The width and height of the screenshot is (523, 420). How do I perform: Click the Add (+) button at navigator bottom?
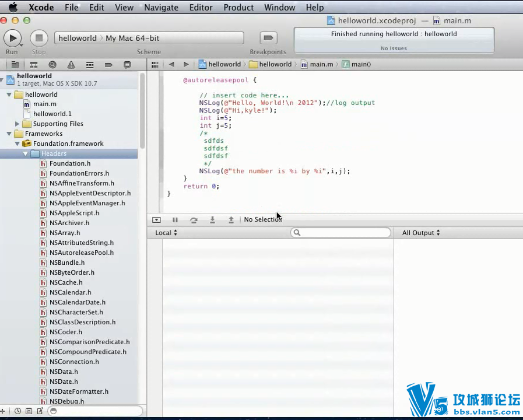click(x=2, y=411)
